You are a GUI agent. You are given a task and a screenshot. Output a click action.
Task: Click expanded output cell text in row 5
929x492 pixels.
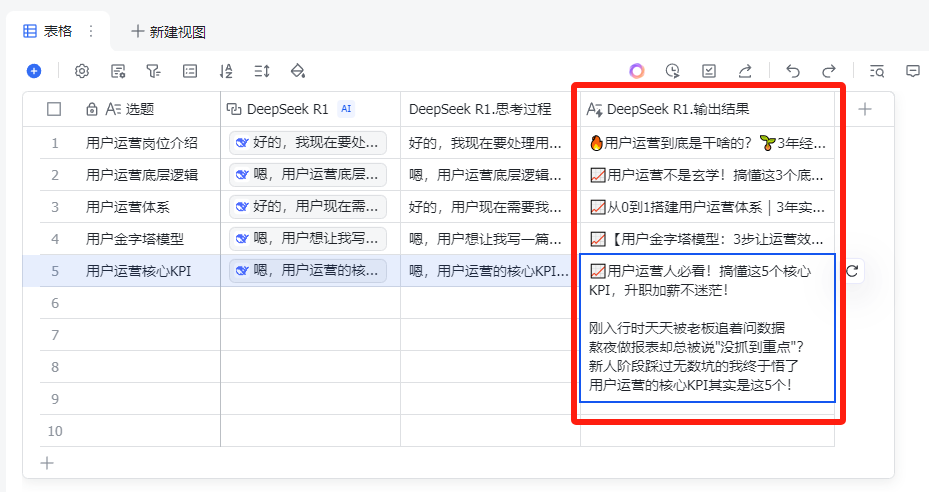[707, 328]
